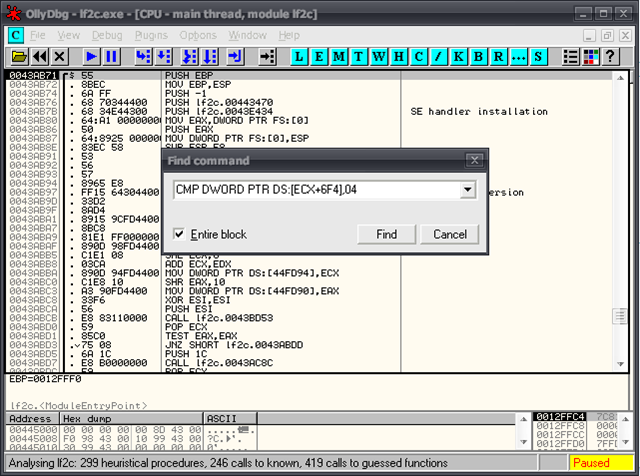Open the Window menu

247,36
